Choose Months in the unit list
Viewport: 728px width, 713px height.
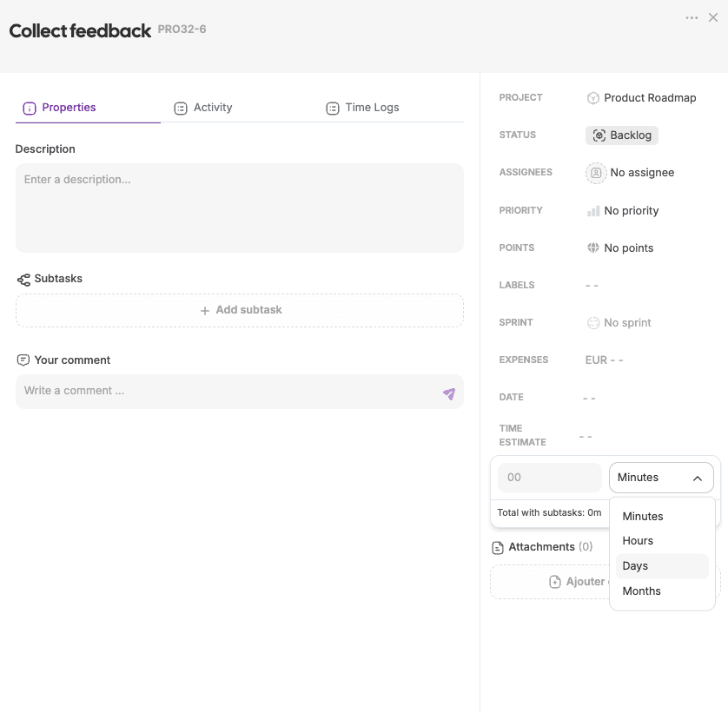662,591
